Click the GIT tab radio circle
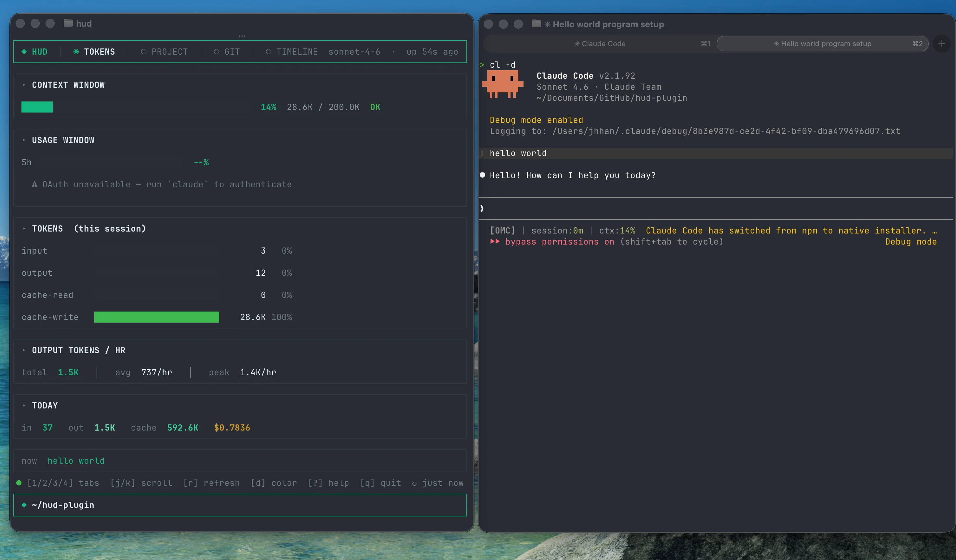The width and height of the screenshot is (956, 560). (x=216, y=52)
